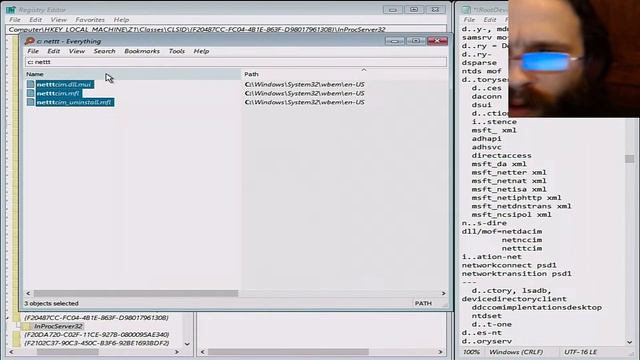
Task: Open Help menu in Everything window
Action: (201, 51)
